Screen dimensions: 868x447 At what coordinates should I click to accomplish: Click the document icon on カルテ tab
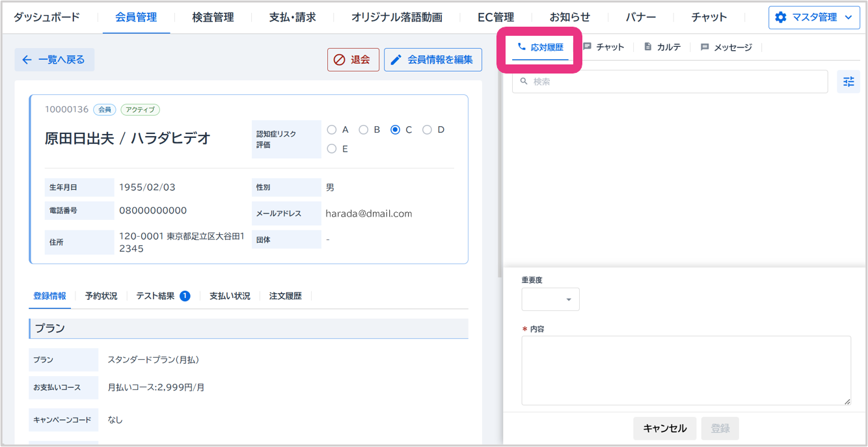click(x=647, y=47)
